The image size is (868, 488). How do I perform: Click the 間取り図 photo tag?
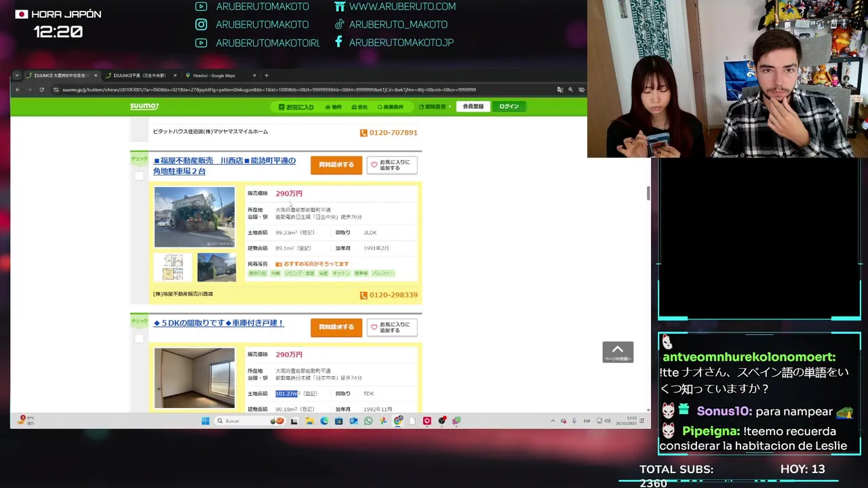tap(258, 273)
